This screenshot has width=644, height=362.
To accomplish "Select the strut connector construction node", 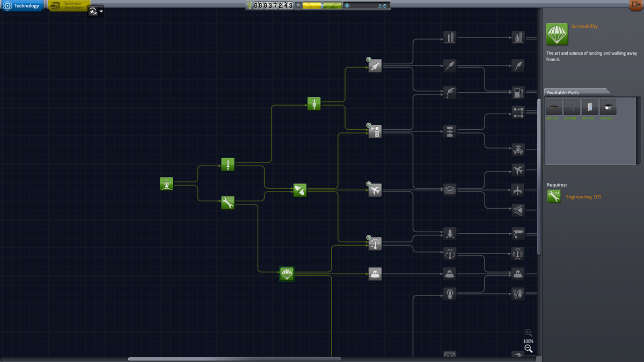I will pos(450,131).
